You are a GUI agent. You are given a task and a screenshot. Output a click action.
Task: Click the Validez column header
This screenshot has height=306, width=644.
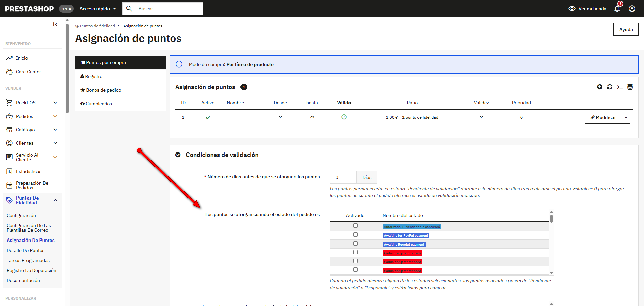tap(481, 103)
